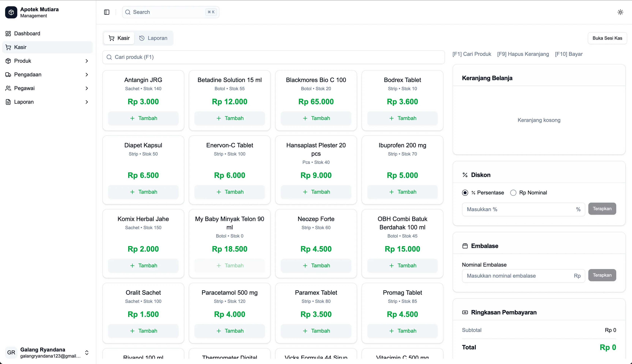Click the package icon beside Embalase heading

465,246
